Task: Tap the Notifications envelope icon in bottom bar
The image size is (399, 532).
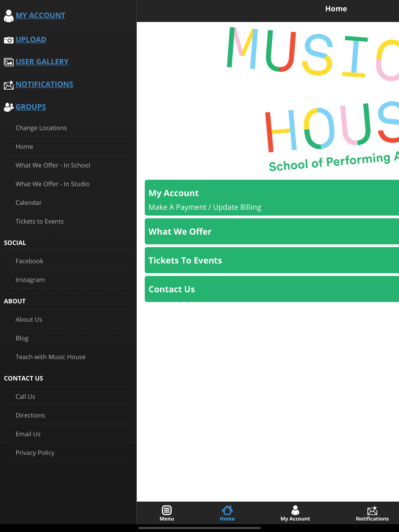Action: click(x=372, y=510)
